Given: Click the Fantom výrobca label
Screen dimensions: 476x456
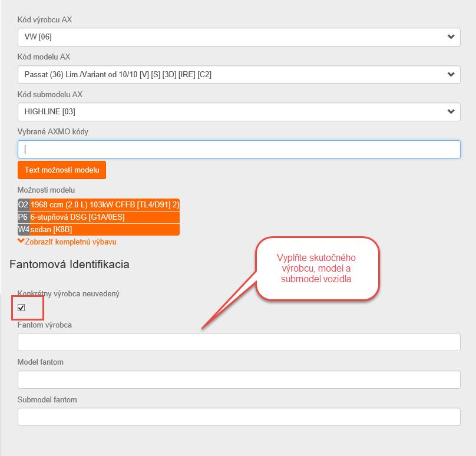Looking at the screenshot, I should [45, 325].
